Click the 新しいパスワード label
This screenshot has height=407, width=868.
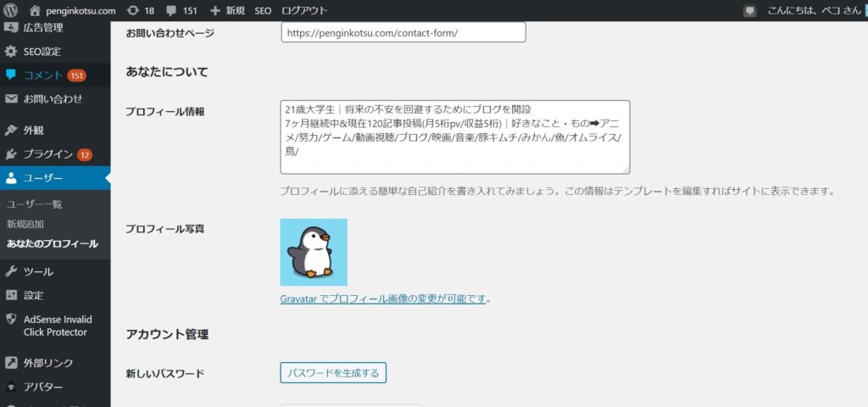(x=165, y=373)
